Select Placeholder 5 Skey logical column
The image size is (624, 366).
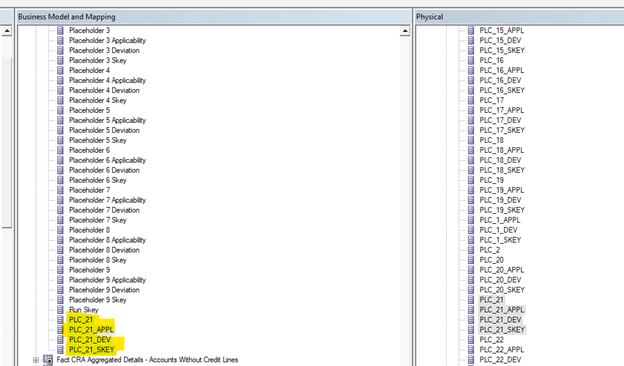pos(98,140)
